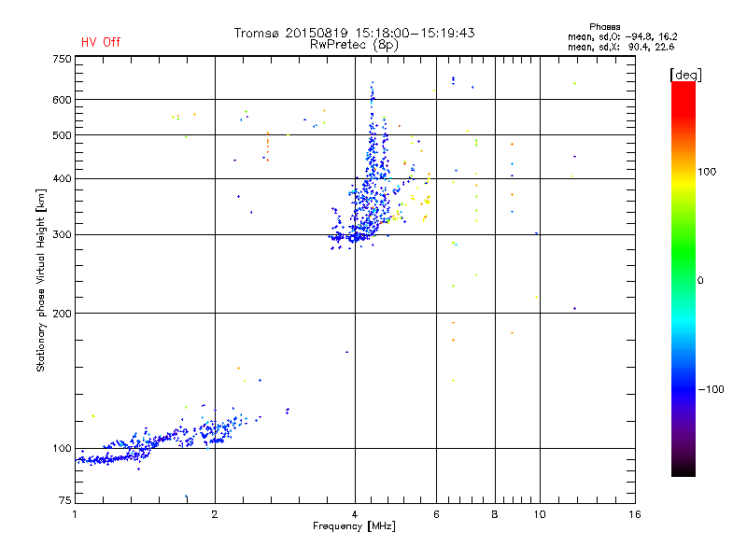Click the plot title 'Tromsø 20150819 15:18:00-15:19:43'
This screenshot has width=747, height=560.
354,33
